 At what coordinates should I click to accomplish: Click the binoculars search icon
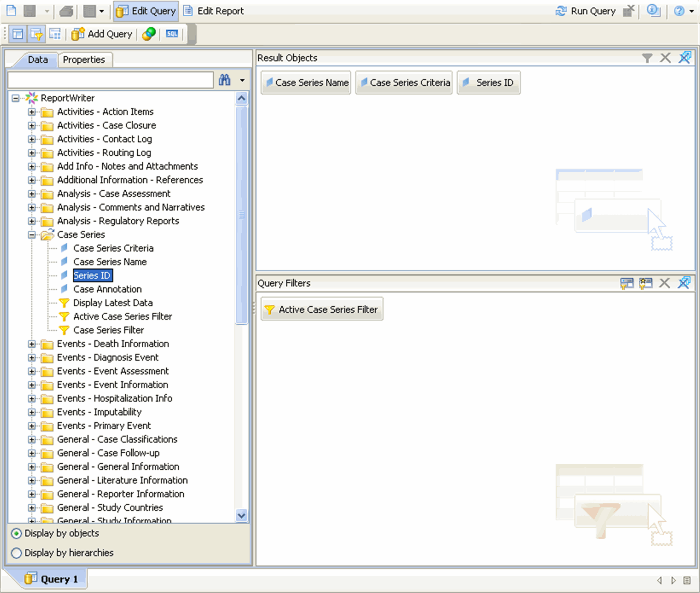click(225, 80)
